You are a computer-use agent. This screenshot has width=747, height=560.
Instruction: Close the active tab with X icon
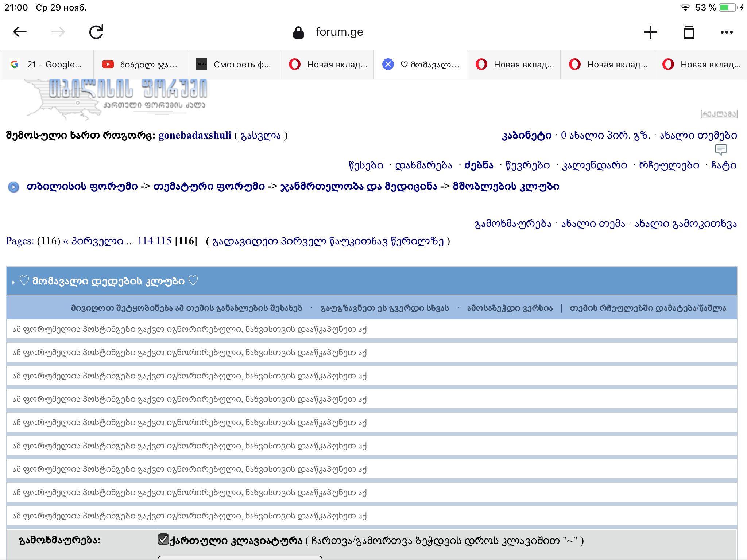coord(388,65)
